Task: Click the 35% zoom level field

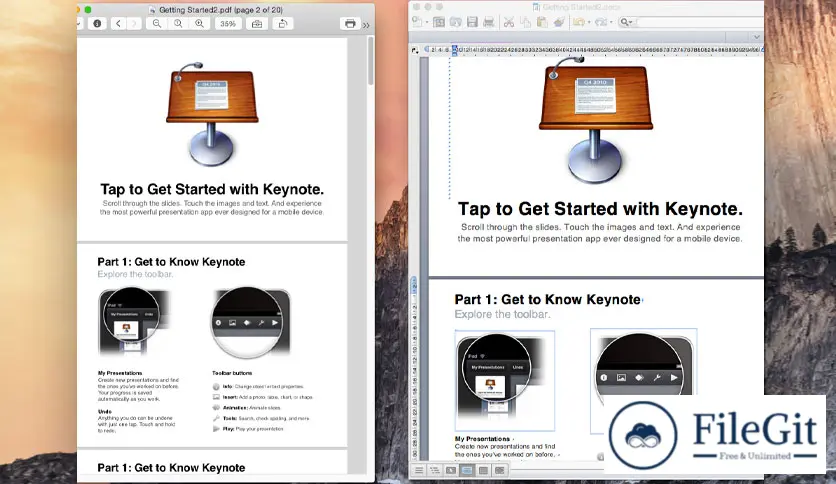Action: pos(228,23)
